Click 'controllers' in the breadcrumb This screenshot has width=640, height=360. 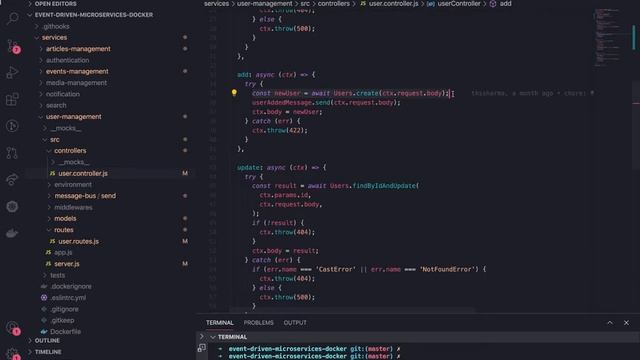333,4
